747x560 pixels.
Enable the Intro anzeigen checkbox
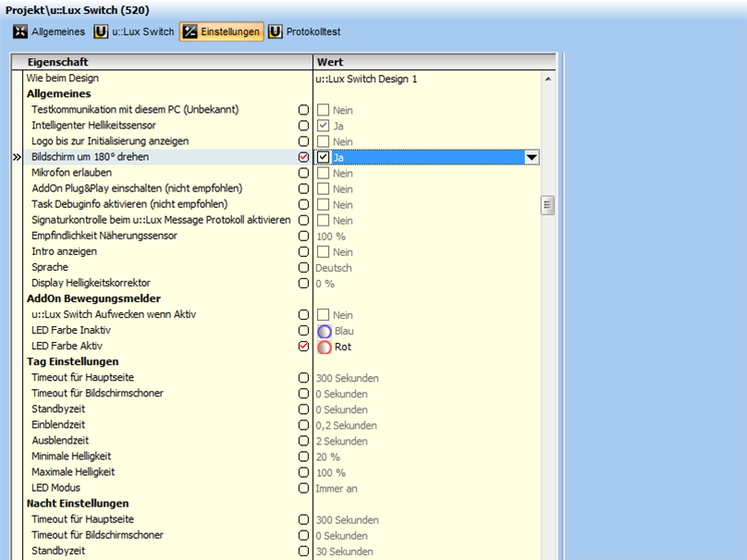click(323, 252)
